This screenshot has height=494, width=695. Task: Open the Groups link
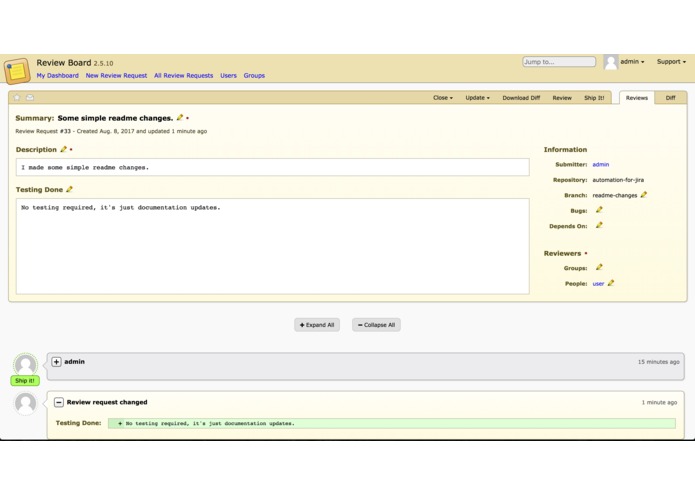pyautogui.click(x=254, y=76)
